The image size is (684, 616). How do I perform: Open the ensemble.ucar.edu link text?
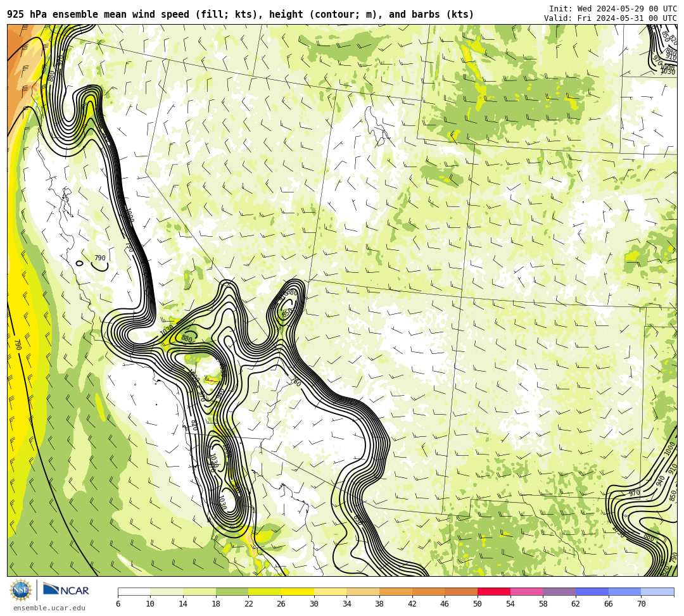point(49,608)
